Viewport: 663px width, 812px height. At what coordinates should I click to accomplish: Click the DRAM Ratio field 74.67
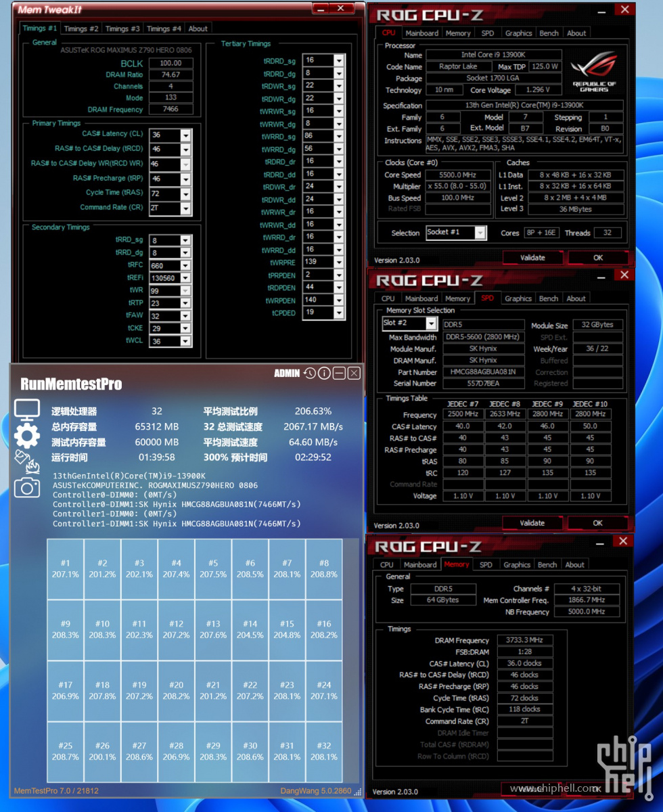[171, 74]
